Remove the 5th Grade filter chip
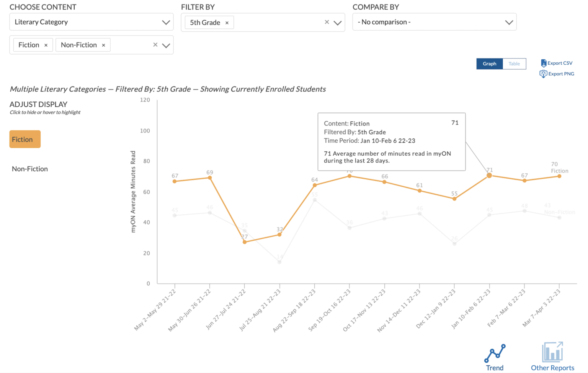The image size is (588, 373). pyautogui.click(x=227, y=23)
